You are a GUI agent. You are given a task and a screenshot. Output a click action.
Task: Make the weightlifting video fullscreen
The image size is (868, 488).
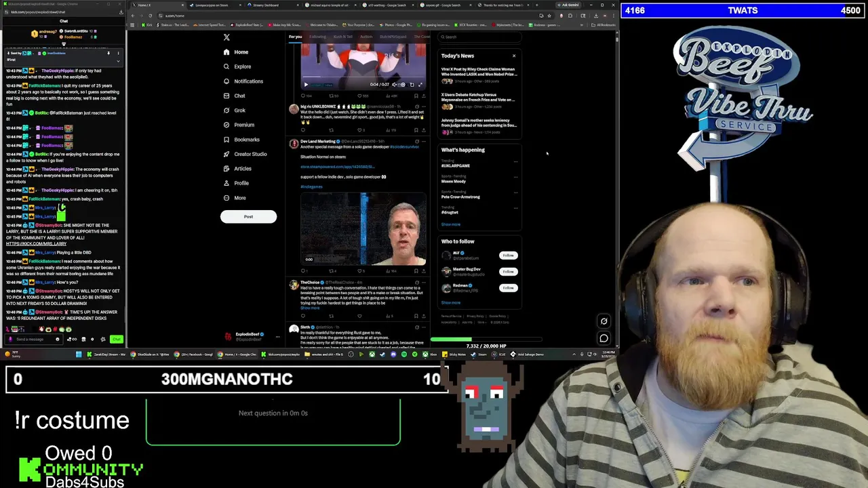(x=420, y=85)
